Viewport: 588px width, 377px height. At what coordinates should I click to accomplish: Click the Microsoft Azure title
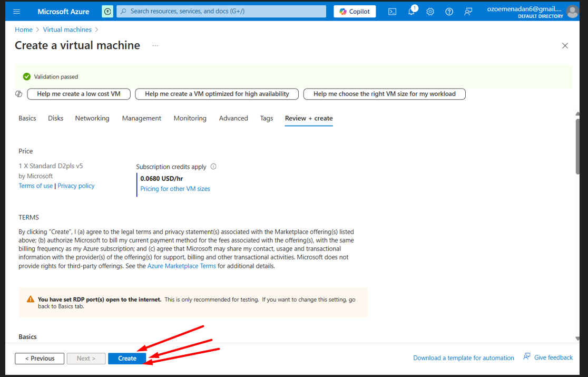point(63,12)
